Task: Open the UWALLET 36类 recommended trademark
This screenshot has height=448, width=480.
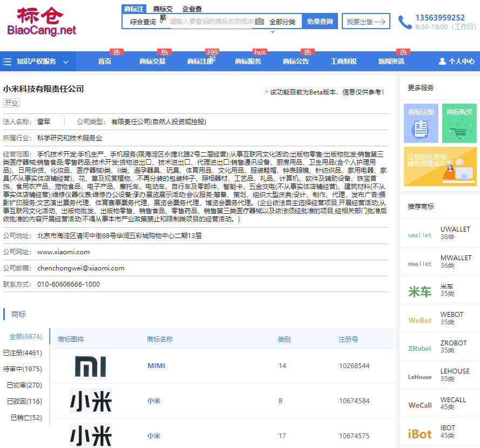Action: 455,233
